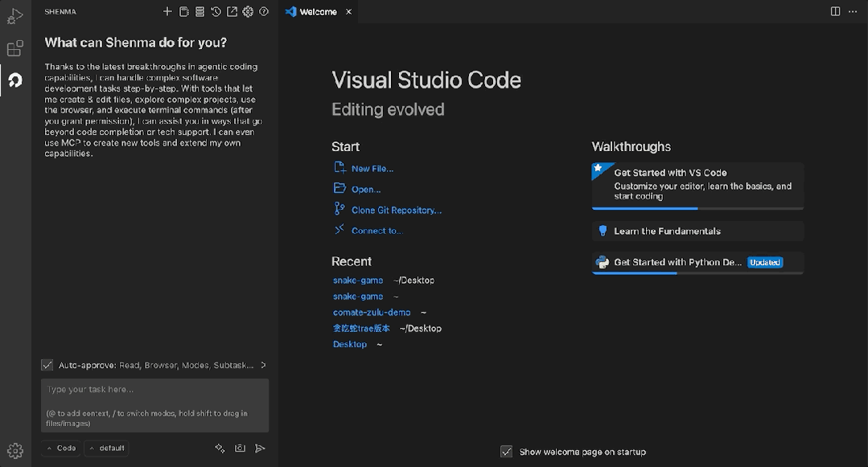Image resolution: width=868 pixels, height=467 pixels.
Task: Toggle split editor layout icon
Action: [x=835, y=11]
